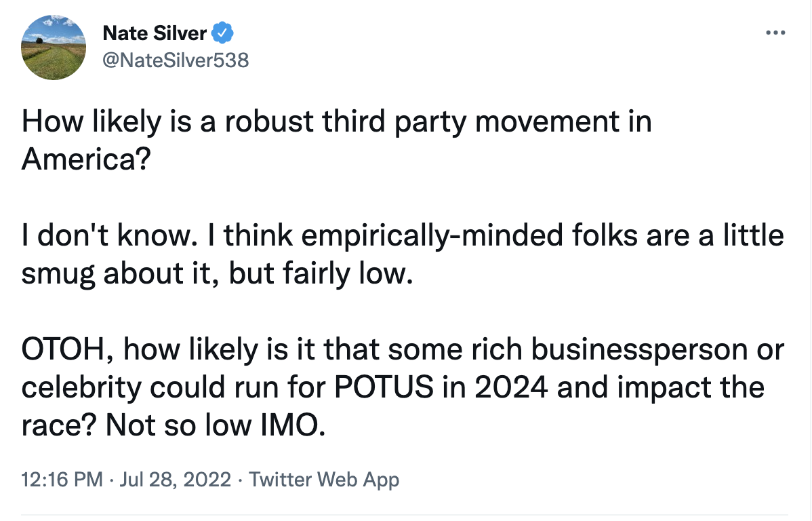Screen dimensions: 812x521
Task: Click the word "robust" in the tweet
Action: 269,122
